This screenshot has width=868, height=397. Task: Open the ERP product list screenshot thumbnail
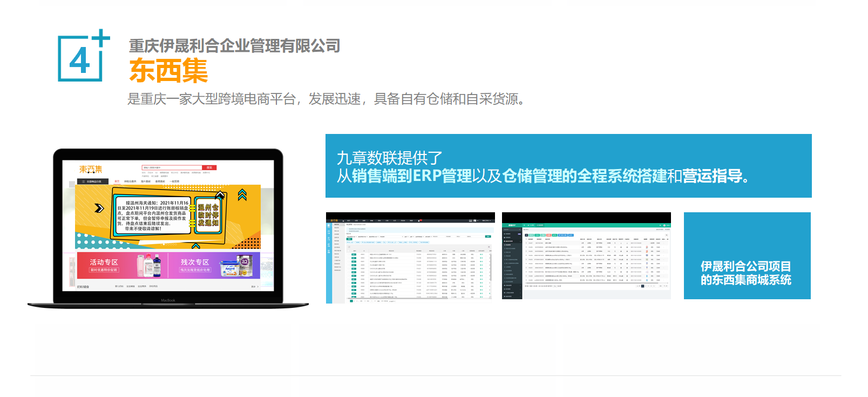410,258
